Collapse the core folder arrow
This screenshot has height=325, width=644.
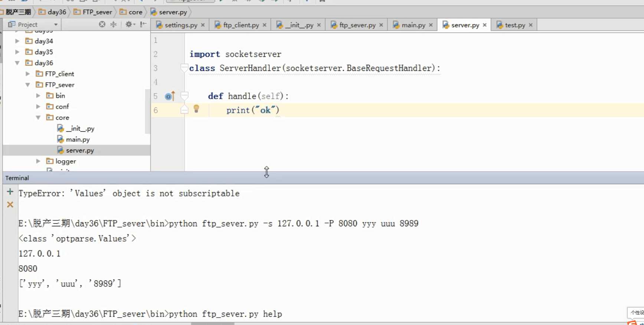tap(38, 118)
